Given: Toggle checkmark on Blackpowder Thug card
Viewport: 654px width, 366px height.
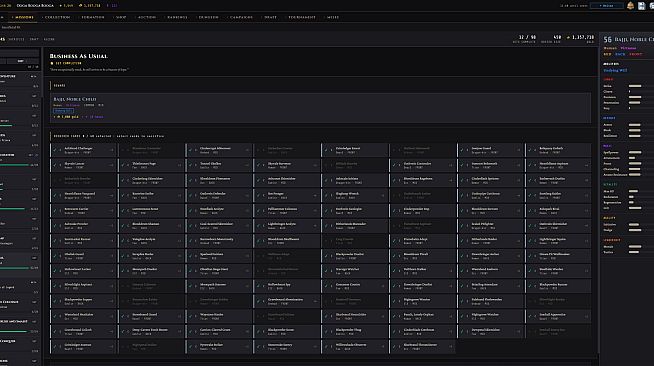Looking at the screenshot, I should click(x=327, y=331).
